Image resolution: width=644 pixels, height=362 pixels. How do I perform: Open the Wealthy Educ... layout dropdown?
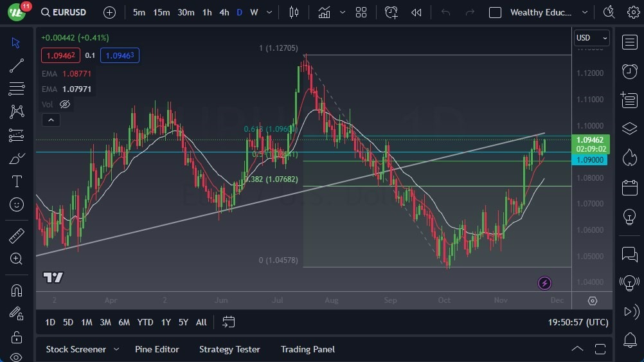tap(548, 12)
